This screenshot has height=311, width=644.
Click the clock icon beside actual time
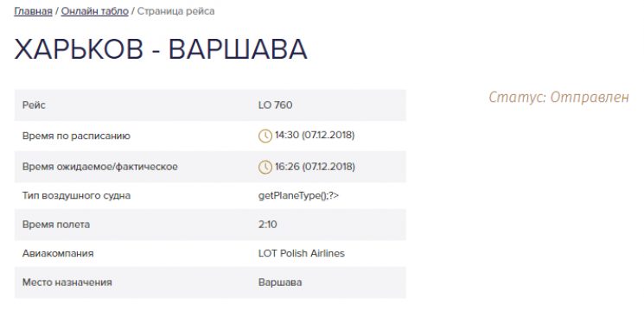[265, 167]
